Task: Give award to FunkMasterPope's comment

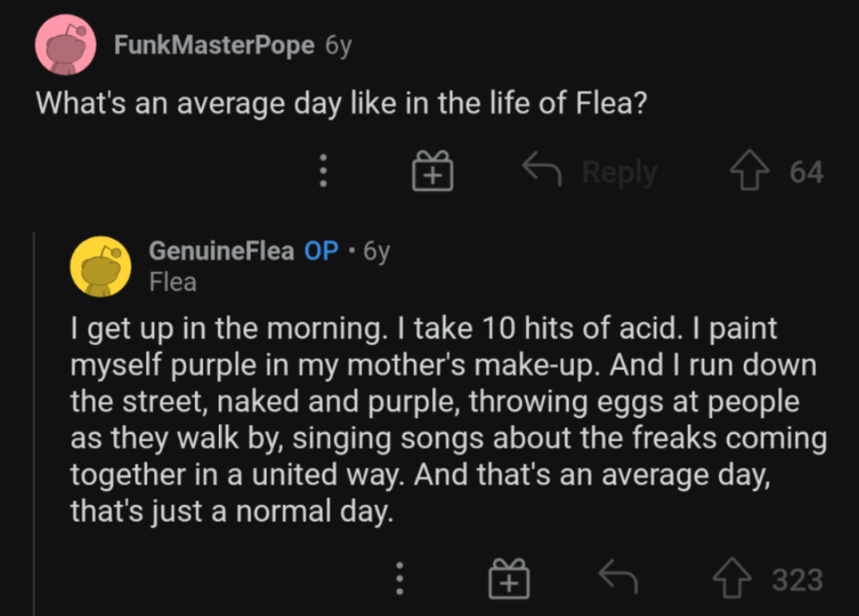Action: pyautogui.click(x=432, y=171)
